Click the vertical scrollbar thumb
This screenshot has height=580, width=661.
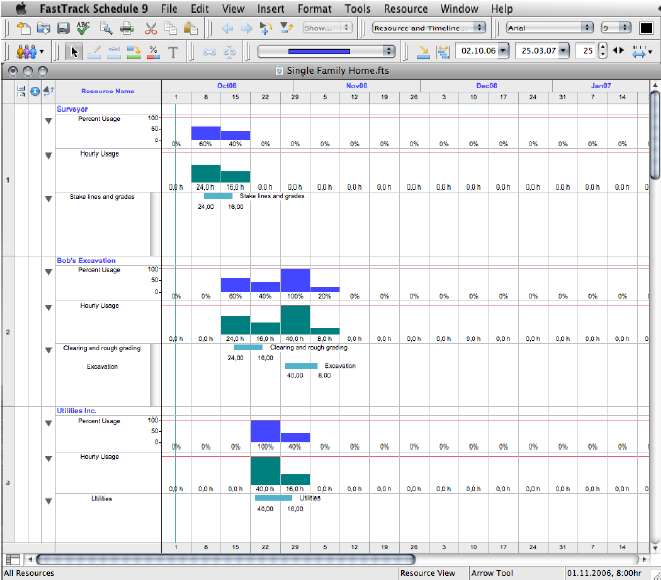pyautogui.click(x=655, y=135)
